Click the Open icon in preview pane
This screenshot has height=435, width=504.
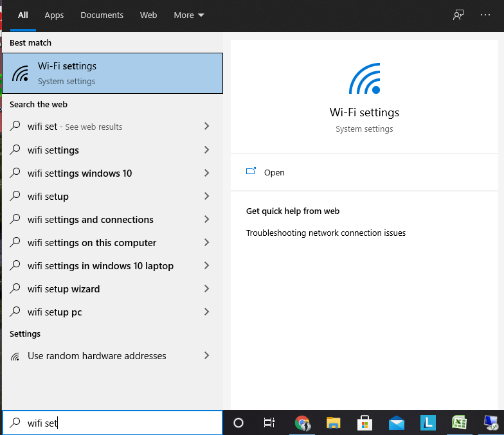point(251,171)
